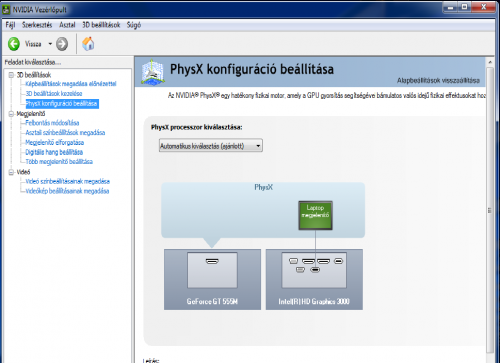Open the 3D beállítások menu
The height and width of the screenshot is (363, 500).
pyautogui.click(x=101, y=25)
